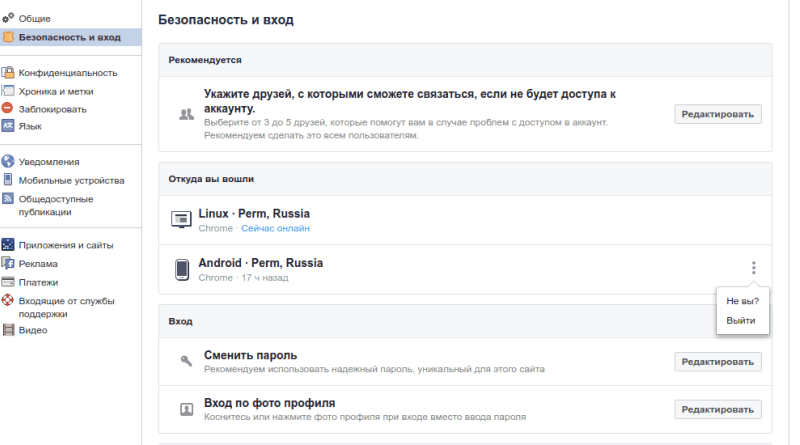Image resolution: width=800 pixels, height=445 pixels.
Task: Click the ads icon beside Реклама
Action: 8,263
